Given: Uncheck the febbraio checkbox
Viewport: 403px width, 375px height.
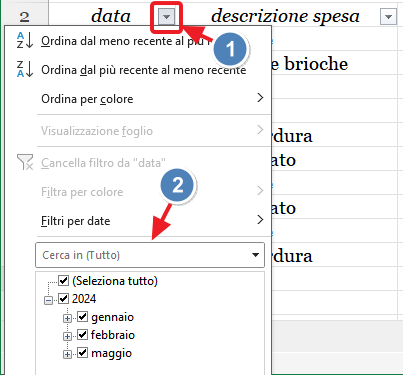Looking at the screenshot, I should (x=82, y=334).
